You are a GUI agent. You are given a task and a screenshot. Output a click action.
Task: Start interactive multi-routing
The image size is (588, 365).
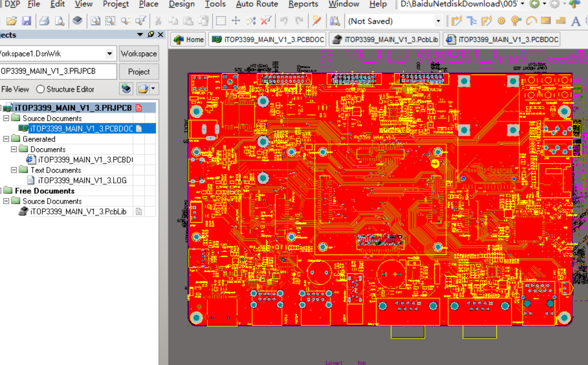pyautogui.click(x=486, y=21)
